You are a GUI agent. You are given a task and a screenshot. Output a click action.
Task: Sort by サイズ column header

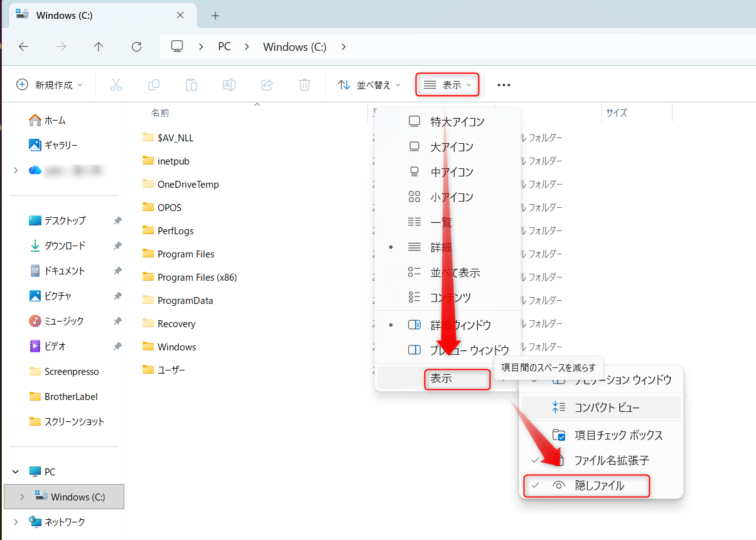click(x=617, y=113)
